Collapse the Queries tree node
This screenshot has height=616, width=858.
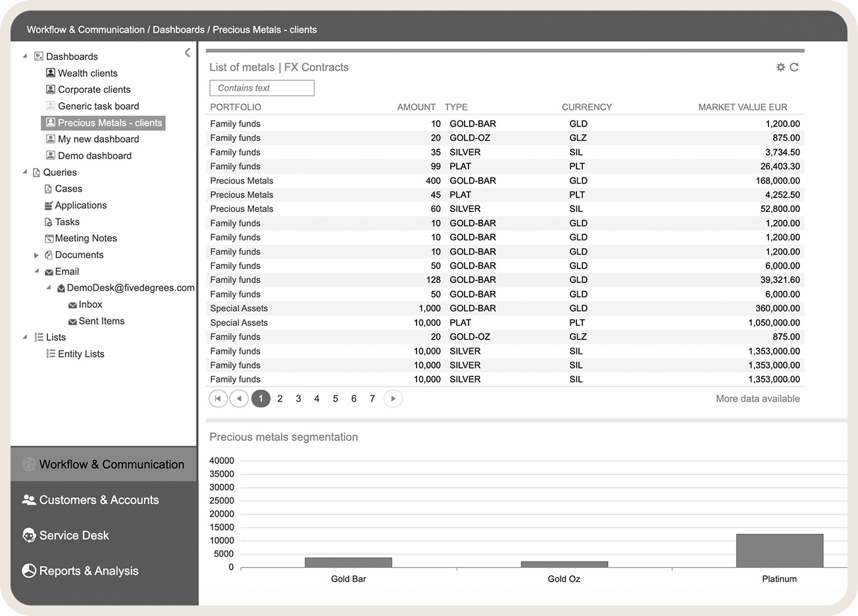point(25,172)
